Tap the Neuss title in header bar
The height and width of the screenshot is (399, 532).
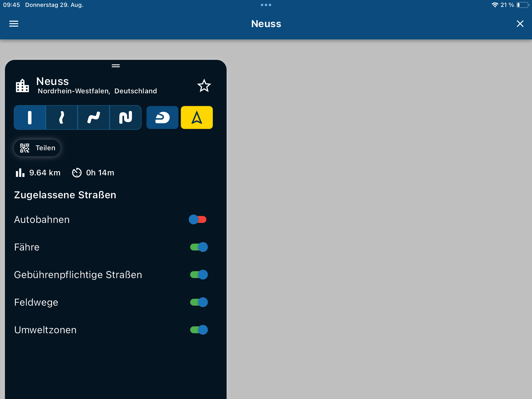point(266,24)
